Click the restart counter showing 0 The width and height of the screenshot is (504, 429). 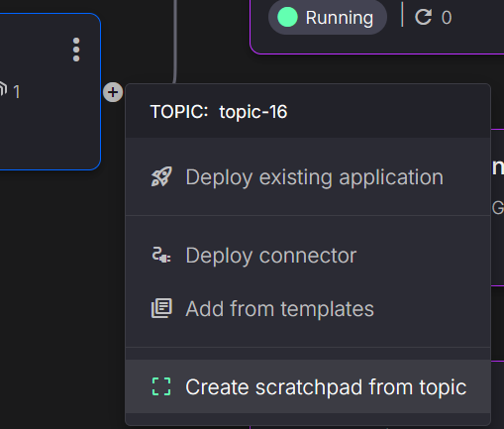coord(447,18)
